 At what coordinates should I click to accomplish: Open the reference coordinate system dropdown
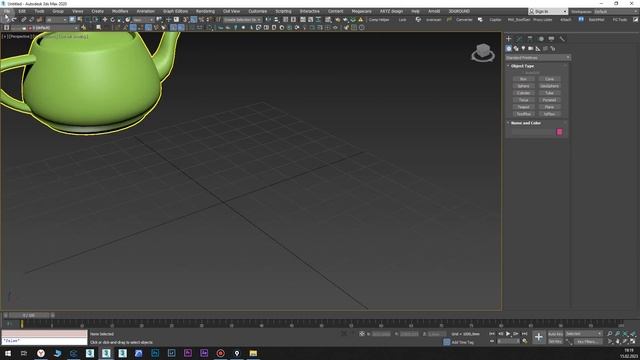pyautogui.click(x=143, y=20)
